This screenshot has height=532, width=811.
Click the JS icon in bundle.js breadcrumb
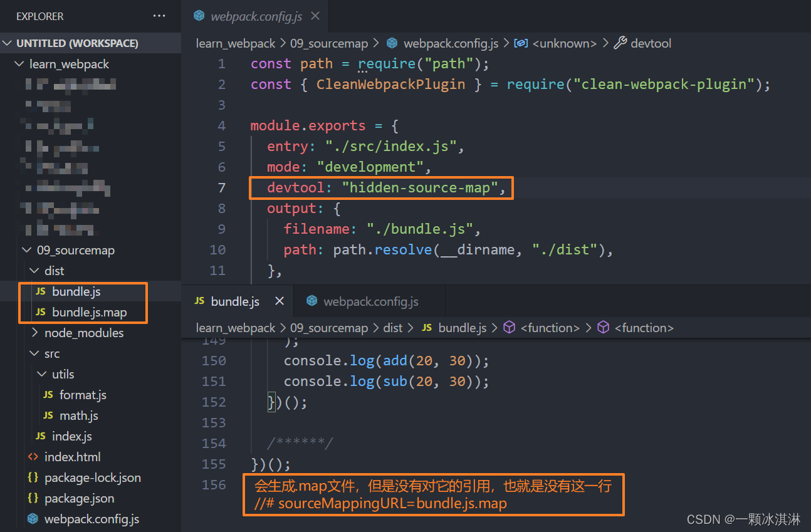[x=427, y=328]
